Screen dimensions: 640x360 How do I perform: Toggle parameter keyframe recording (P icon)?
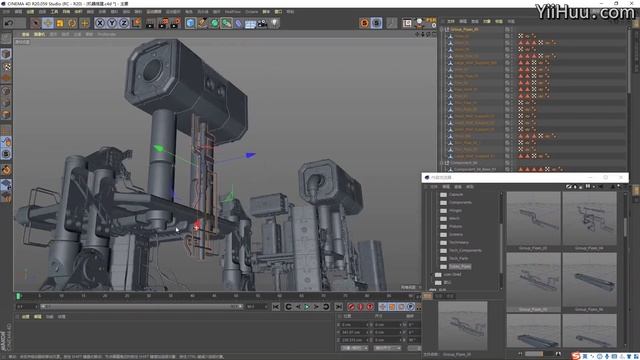coord(411,307)
